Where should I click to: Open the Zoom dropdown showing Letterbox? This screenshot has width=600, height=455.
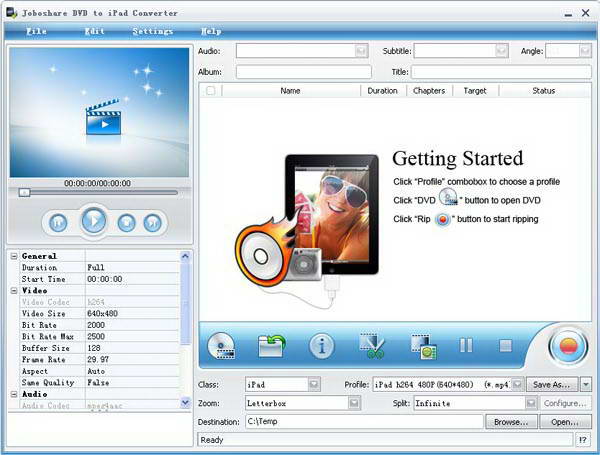(354, 403)
